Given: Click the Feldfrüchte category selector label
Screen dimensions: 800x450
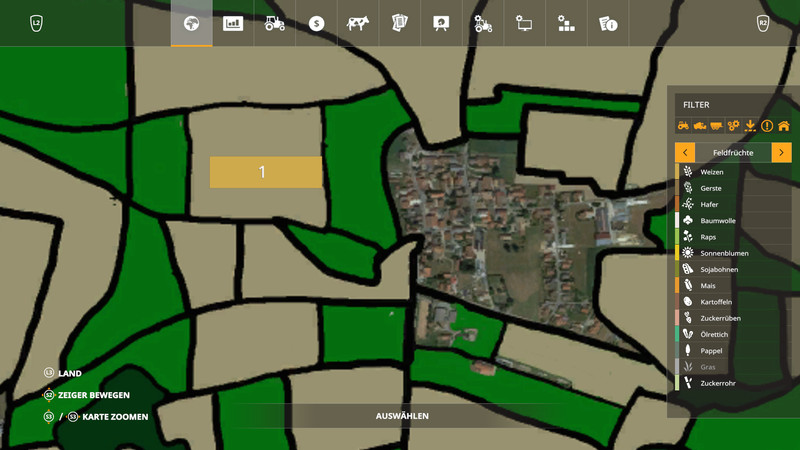Looking at the screenshot, I should 733,152.
